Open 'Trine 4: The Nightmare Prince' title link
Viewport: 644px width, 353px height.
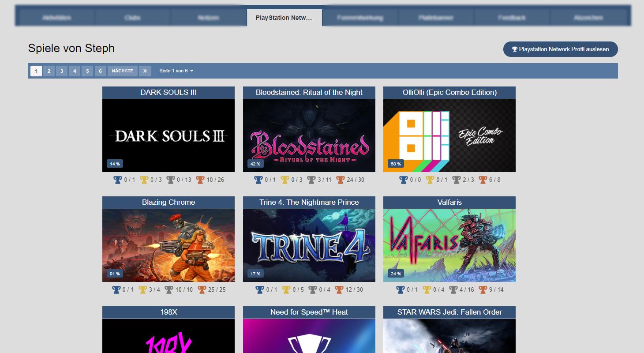(309, 202)
